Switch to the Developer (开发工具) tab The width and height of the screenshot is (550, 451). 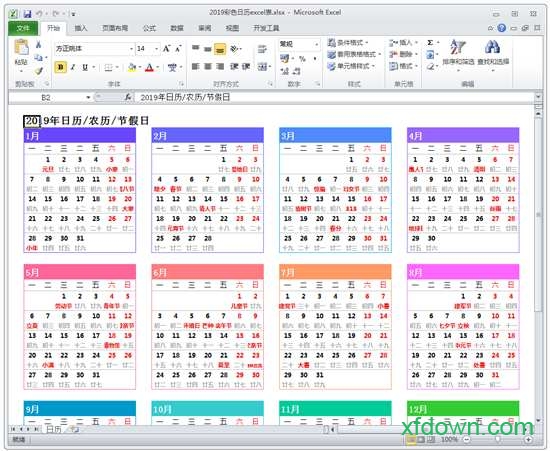point(266,28)
